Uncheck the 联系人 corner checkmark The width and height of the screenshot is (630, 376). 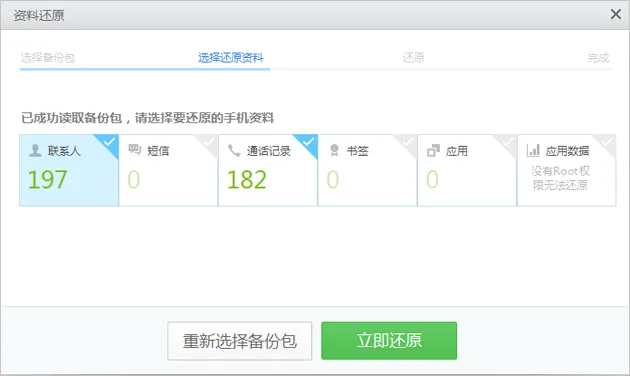pyautogui.click(x=109, y=142)
